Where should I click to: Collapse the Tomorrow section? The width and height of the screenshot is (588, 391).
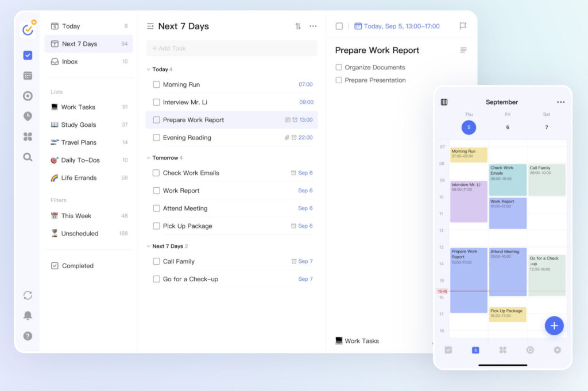(149, 157)
